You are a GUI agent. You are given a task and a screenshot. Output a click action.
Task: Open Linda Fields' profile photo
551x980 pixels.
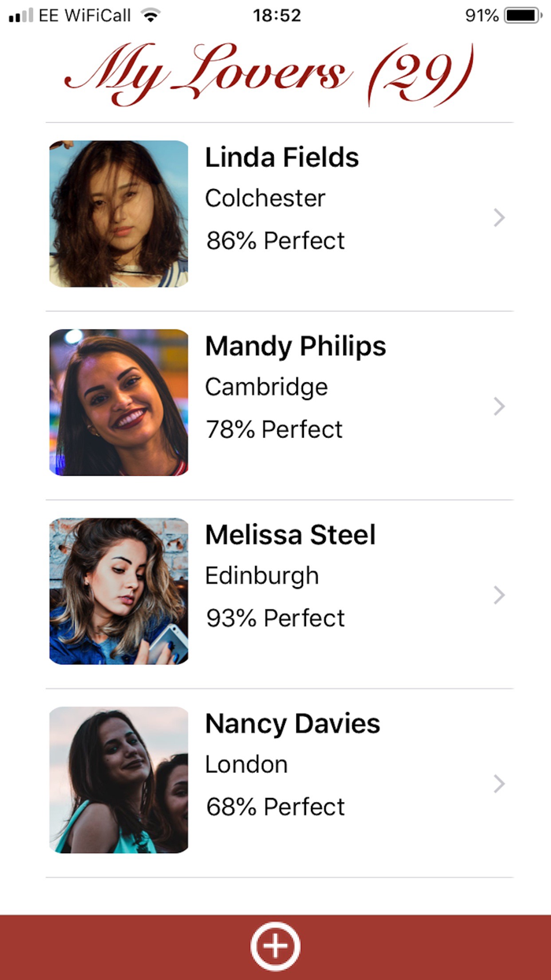[119, 213]
